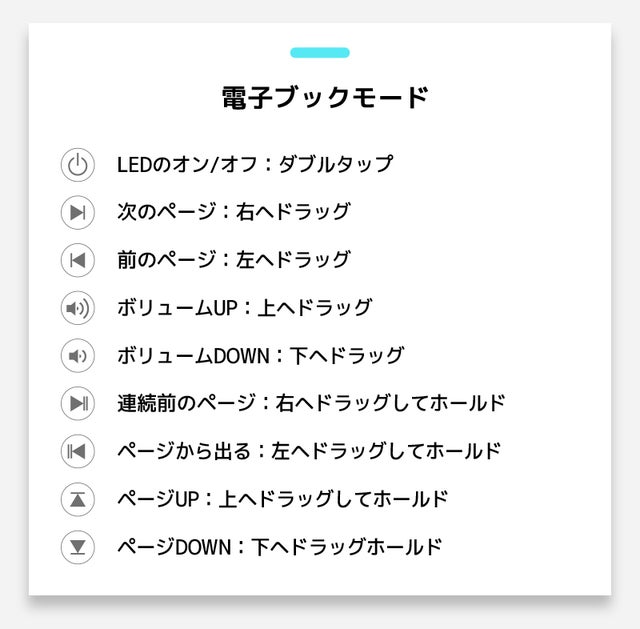Select the LEDのオン/オフ ダブルタップ text

tap(255, 164)
